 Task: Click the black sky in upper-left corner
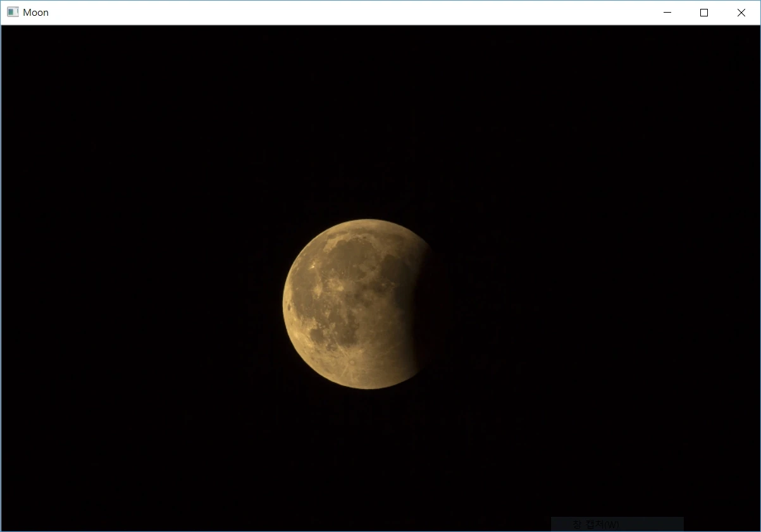click(51, 63)
